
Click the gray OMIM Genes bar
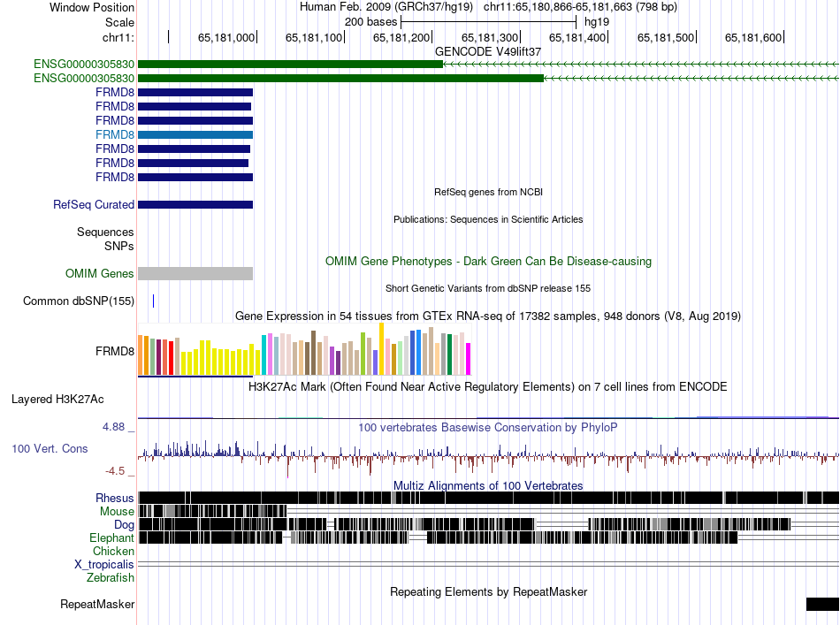(195, 274)
